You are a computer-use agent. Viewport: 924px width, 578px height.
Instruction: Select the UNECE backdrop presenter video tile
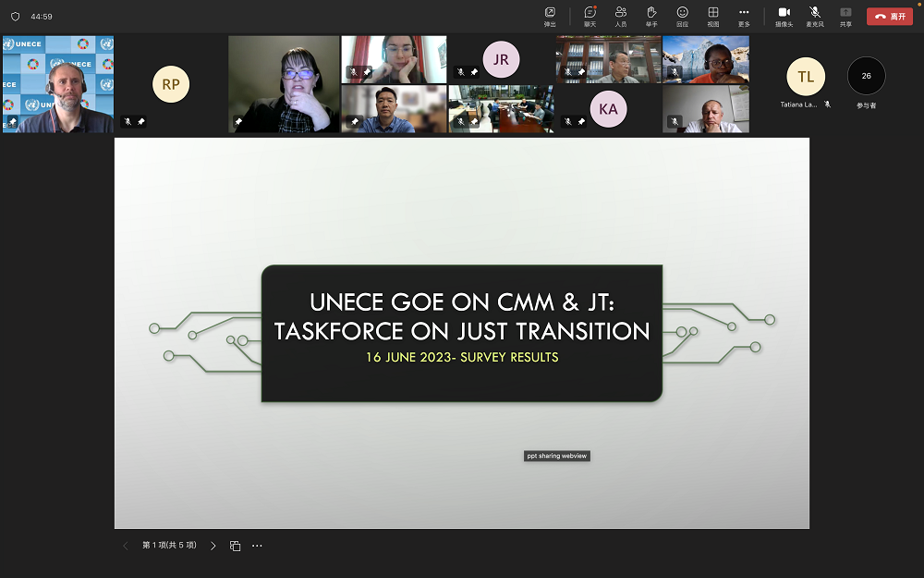click(x=58, y=84)
